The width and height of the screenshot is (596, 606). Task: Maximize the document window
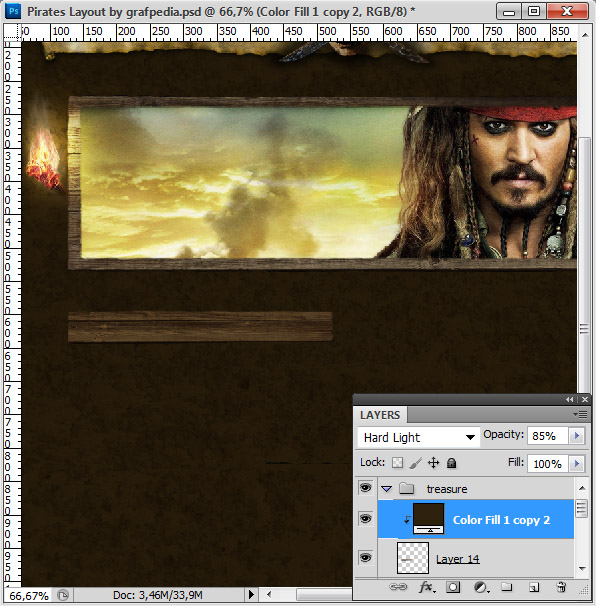click(533, 11)
